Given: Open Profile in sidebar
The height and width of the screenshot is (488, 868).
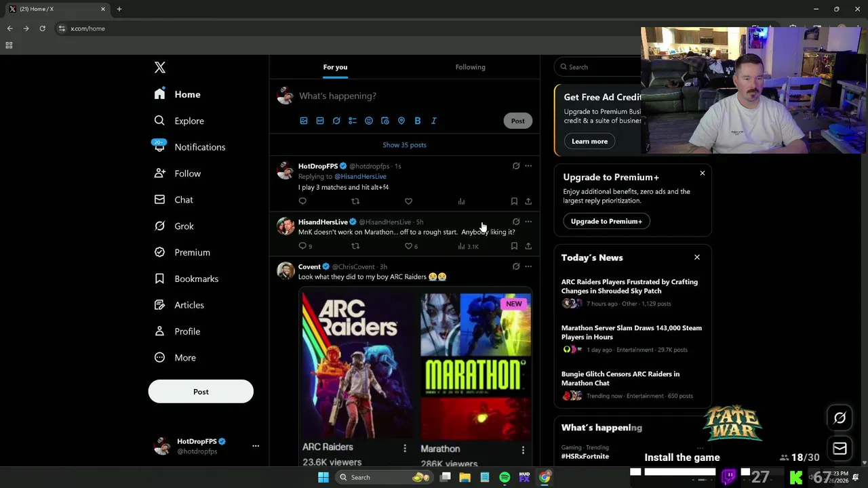Looking at the screenshot, I should pos(177,331).
